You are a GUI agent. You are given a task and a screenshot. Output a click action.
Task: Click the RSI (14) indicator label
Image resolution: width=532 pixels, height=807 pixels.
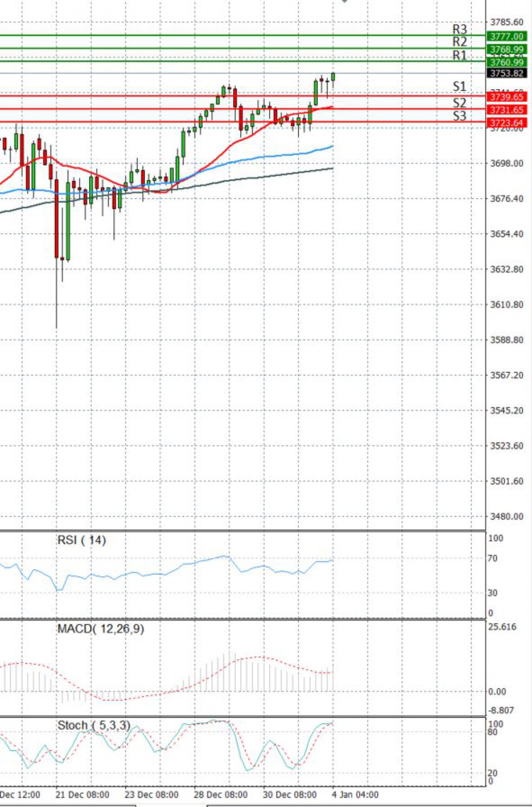click(x=82, y=540)
